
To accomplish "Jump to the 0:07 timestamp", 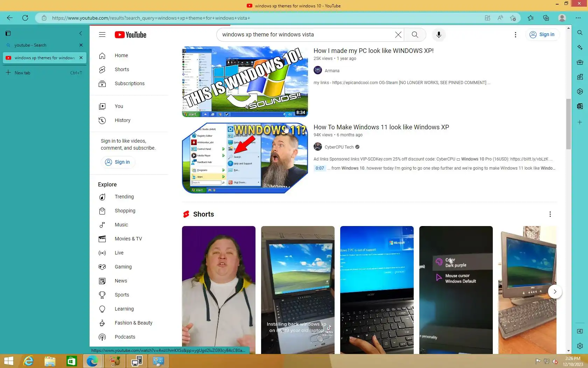I will pyautogui.click(x=320, y=168).
